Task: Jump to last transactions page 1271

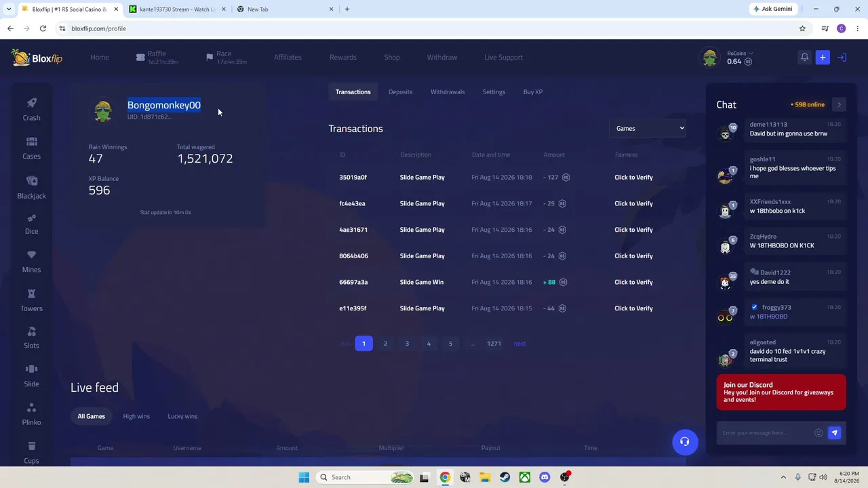Action: click(494, 344)
